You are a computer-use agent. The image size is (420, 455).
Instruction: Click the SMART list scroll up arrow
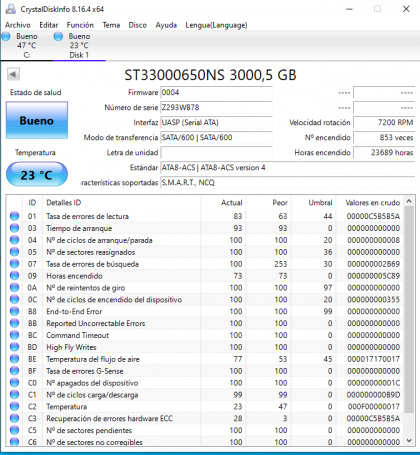(x=409, y=201)
